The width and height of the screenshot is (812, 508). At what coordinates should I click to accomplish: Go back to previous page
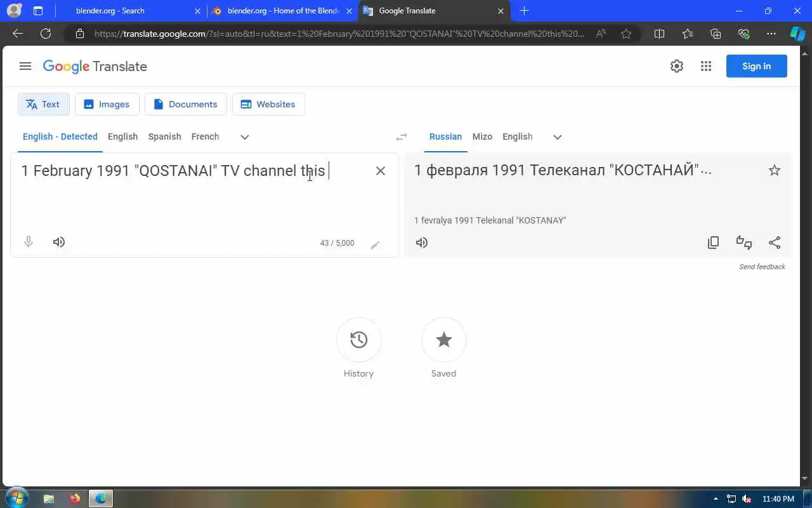(x=18, y=34)
